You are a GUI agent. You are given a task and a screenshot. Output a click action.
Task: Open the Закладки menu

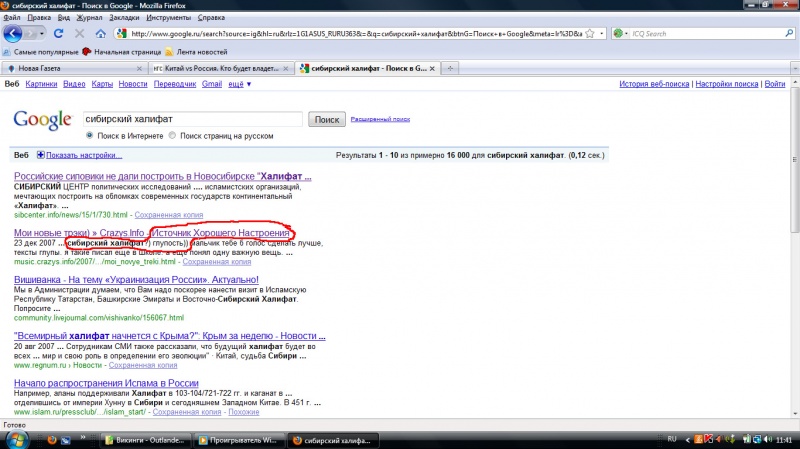(x=124, y=18)
